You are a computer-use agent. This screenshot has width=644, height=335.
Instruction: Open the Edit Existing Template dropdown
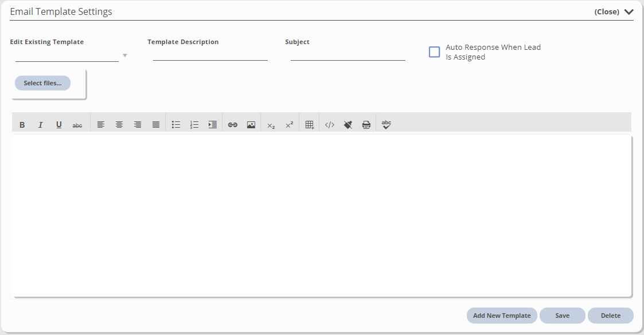click(124, 56)
